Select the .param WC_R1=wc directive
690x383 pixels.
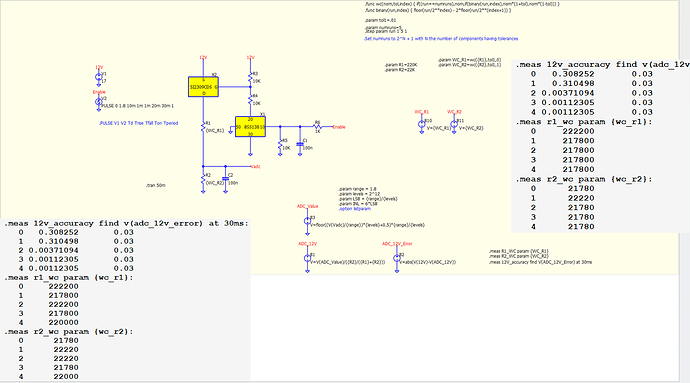point(470,59)
